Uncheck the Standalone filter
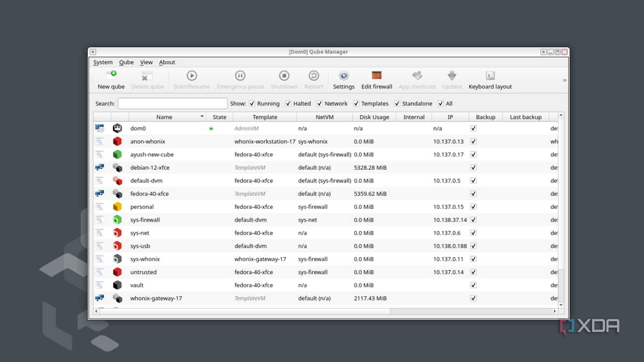This screenshot has width=644, height=362. coord(397,103)
